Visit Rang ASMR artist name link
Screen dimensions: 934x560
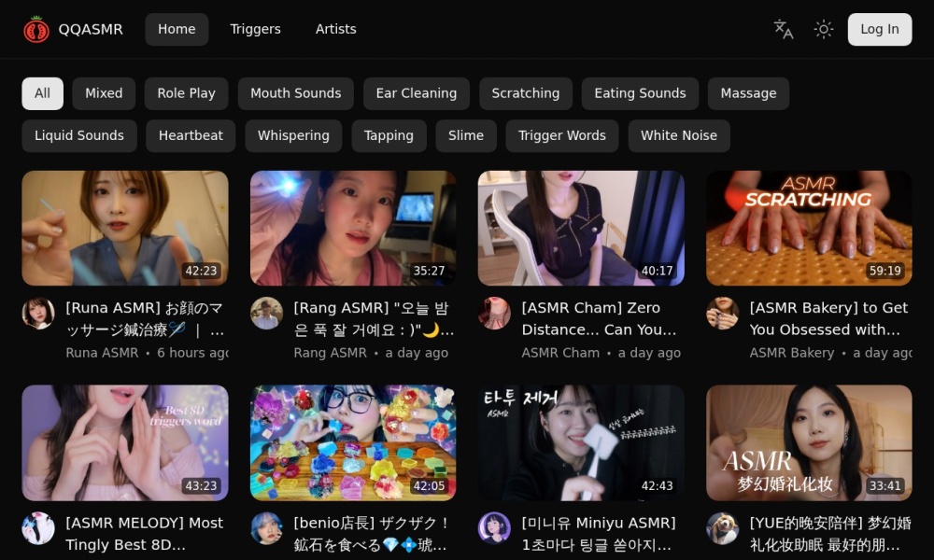pyautogui.click(x=330, y=353)
